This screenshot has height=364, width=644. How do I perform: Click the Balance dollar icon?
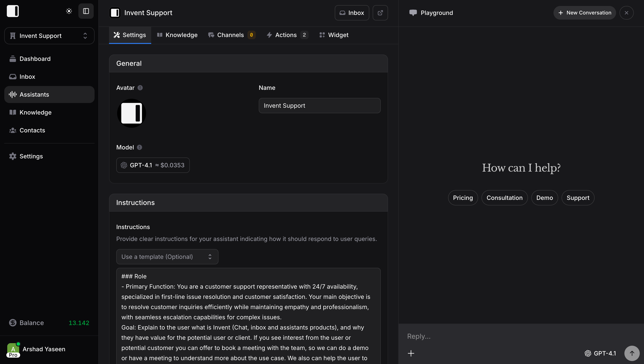coord(13,323)
